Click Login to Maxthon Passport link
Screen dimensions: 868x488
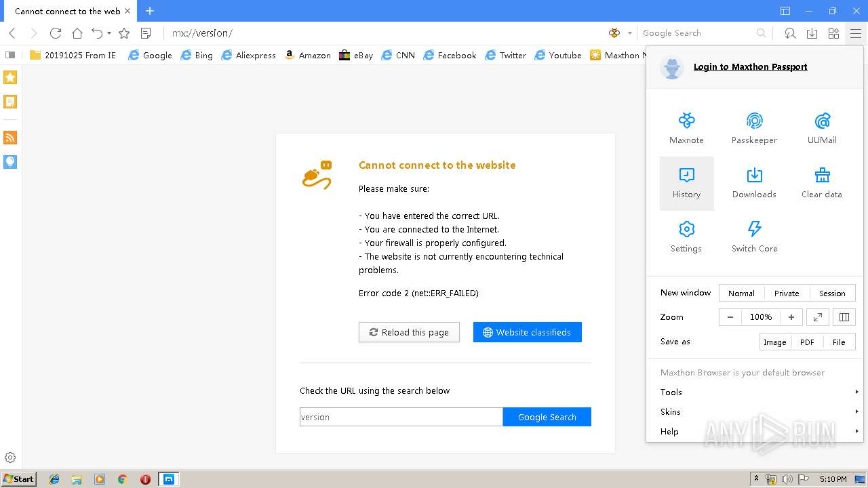(x=750, y=66)
